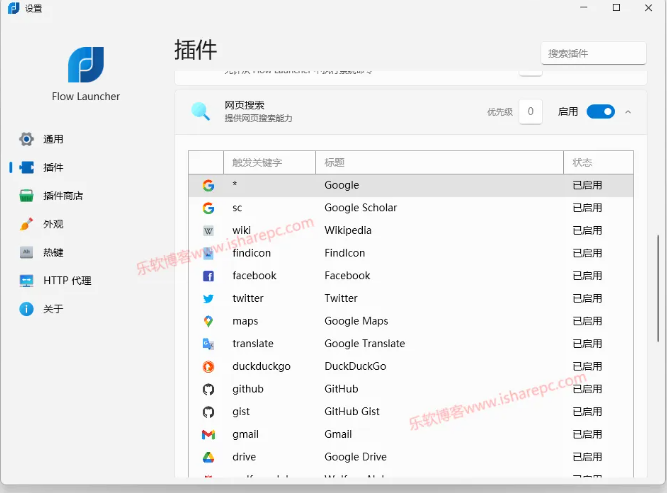Select the keyword "gmail" cell
This screenshot has width=667, height=498.
coord(245,434)
